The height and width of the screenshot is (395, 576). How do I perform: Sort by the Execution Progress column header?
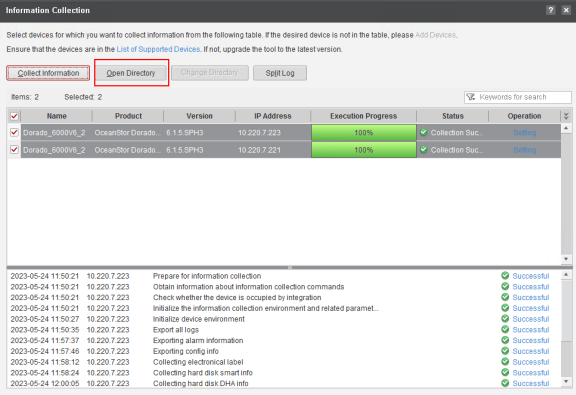pyautogui.click(x=363, y=116)
